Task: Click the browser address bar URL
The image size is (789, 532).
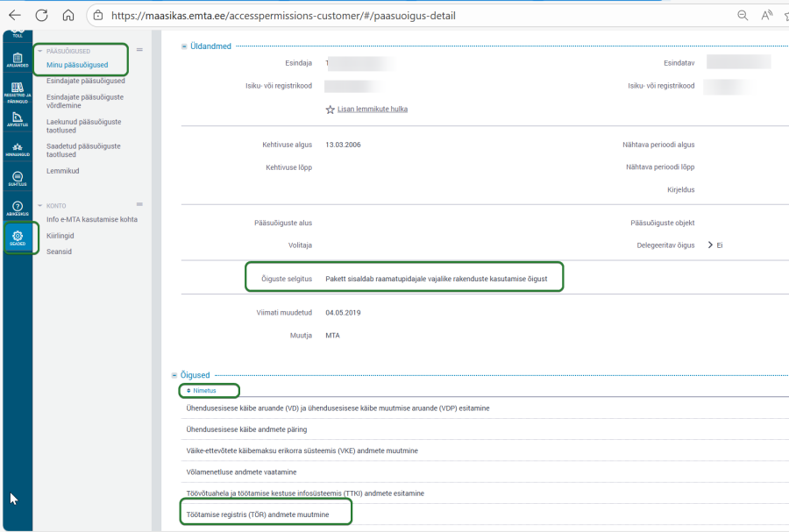Action: 282,15
